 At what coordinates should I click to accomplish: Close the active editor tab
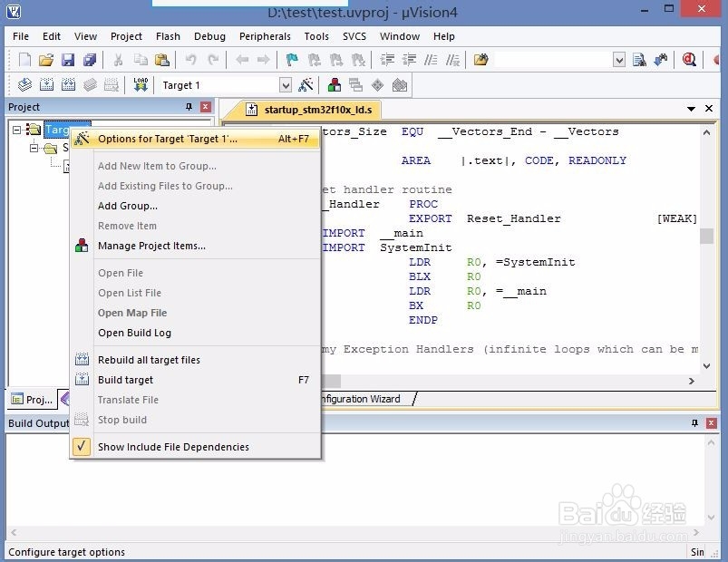[709, 109]
